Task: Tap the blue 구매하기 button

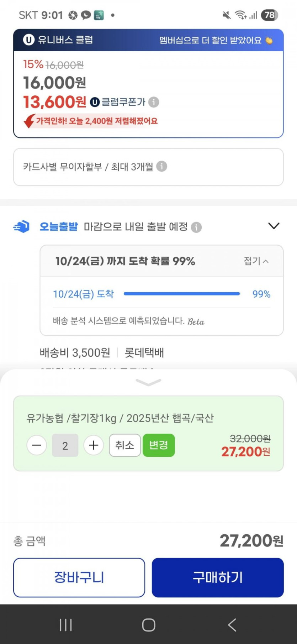Action: 218,577
